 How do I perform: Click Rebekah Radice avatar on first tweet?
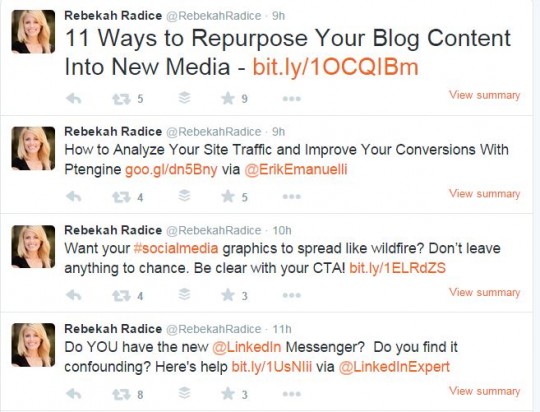coord(33,32)
